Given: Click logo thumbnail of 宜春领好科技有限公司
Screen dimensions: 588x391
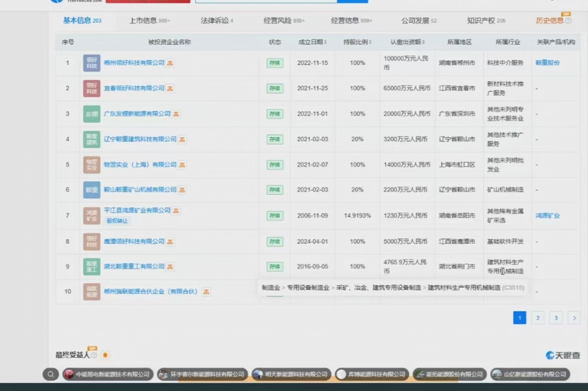Looking at the screenshot, I should pos(92,88).
